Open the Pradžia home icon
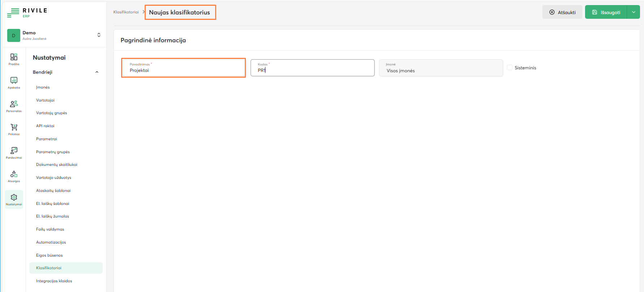Image resolution: width=644 pixels, height=292 pixels. point(14,59)
